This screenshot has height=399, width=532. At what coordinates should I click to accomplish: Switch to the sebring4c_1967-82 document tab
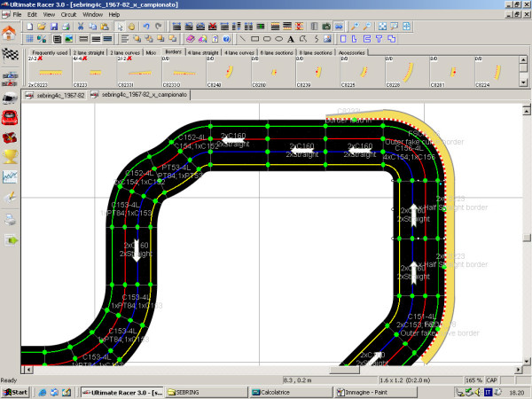tap(59, 93)
